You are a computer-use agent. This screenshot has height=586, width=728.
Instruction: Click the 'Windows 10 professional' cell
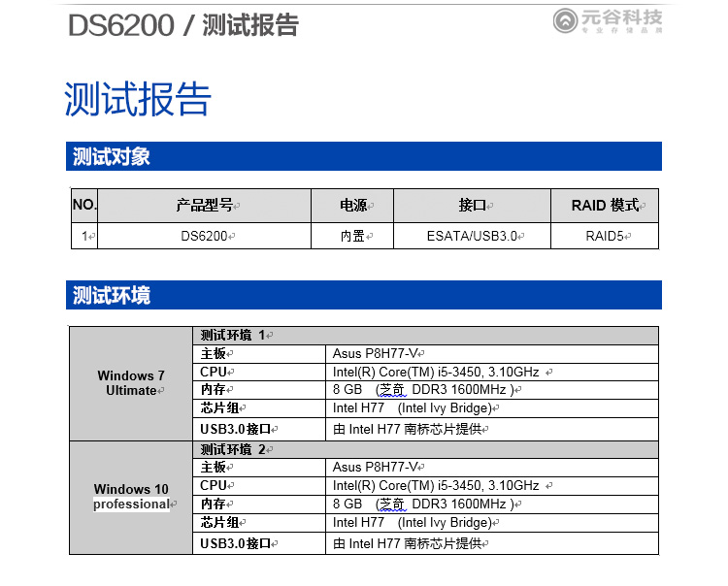coord(131,497)
